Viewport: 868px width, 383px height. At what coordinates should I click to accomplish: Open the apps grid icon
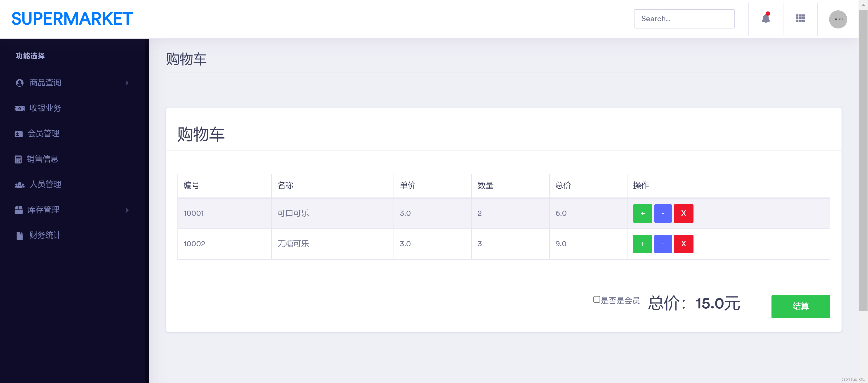point(800,19)
